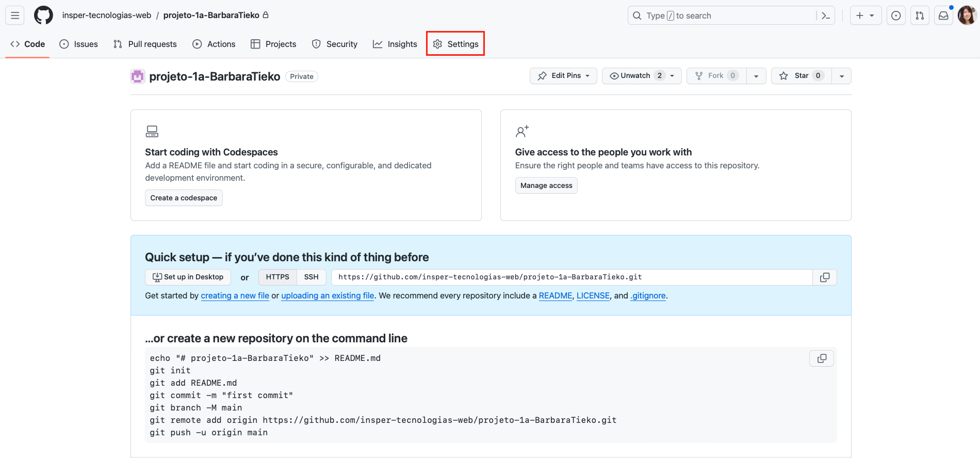Open the Edit Pins dropdown

point(563,76)
